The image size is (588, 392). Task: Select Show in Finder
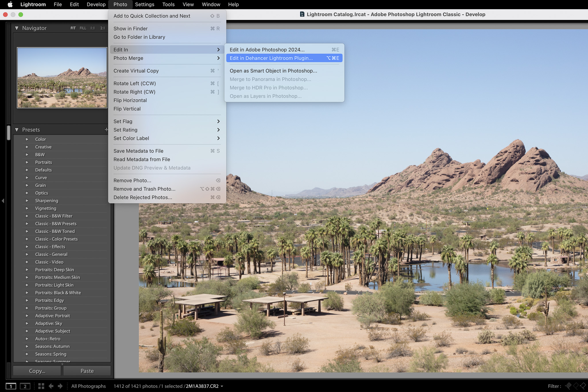167,28
